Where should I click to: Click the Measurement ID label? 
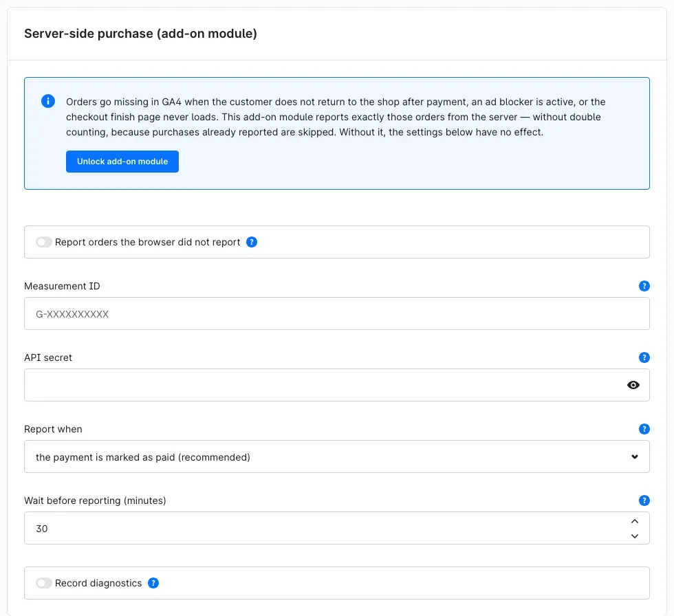click(62, 286)
